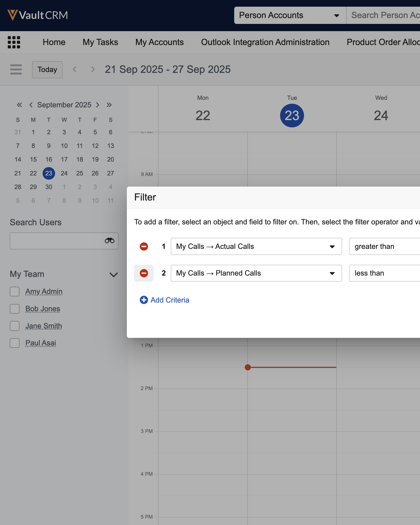The width and height of the screenshot is (420, 525).
Task: Open the My Accounts tab
Action: tap(159, 42)
